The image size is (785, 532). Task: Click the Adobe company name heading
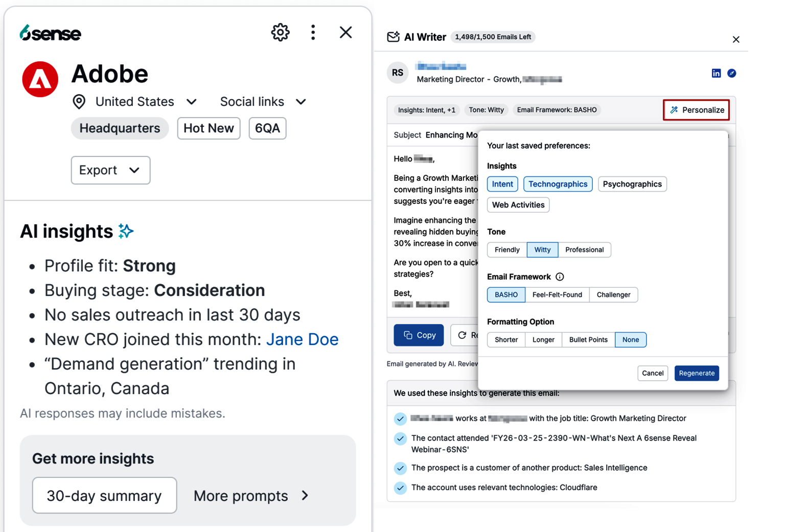110,74
